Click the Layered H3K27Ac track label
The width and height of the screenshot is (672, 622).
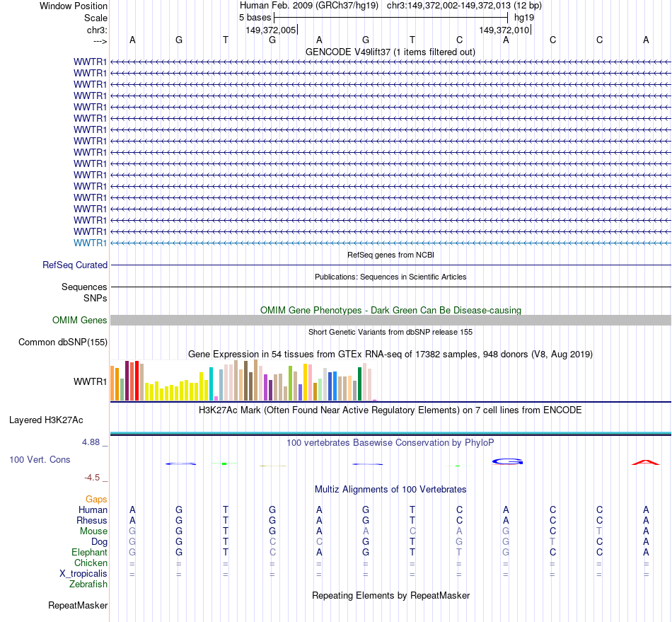pyautogui.click(x=46, y=420)
